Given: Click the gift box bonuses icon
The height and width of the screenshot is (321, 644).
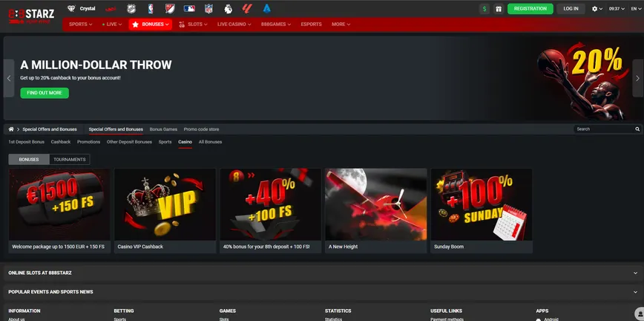Looking at the screenshot, I should [x=498, y=9].
